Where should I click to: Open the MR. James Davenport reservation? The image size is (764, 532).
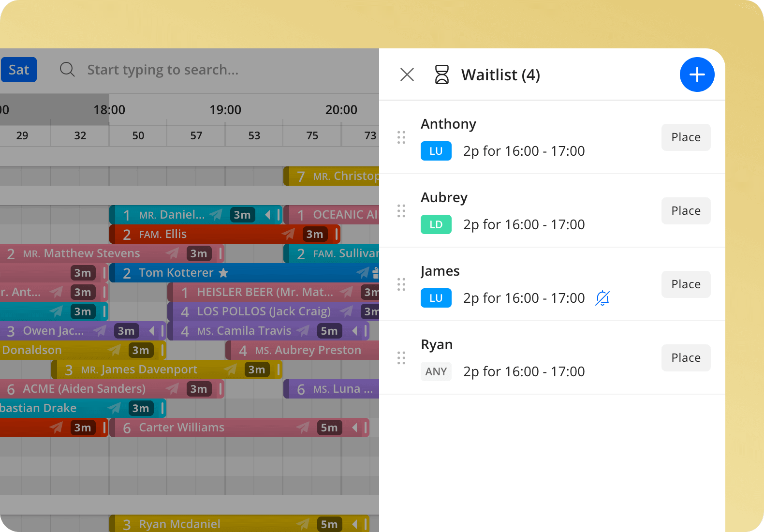[x=167, y=369]
